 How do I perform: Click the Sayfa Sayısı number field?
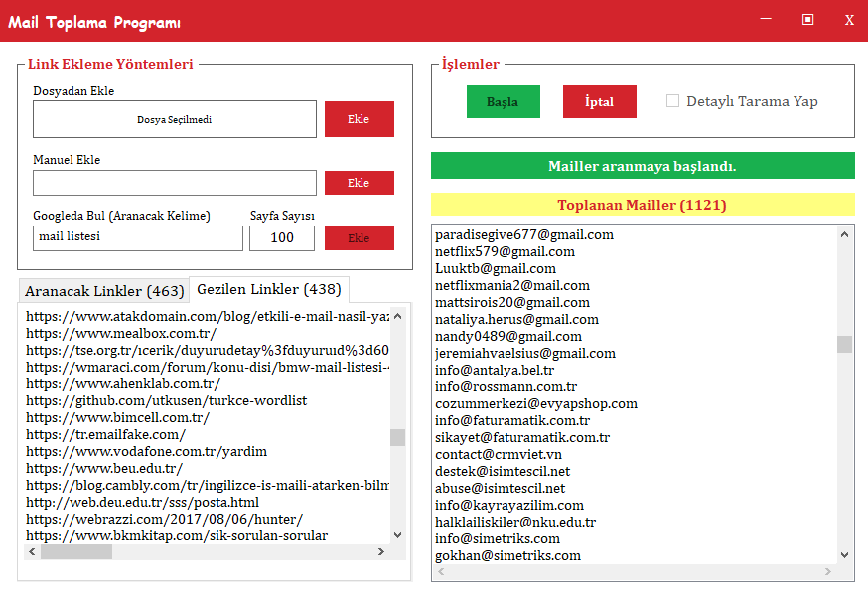(282, 238)
